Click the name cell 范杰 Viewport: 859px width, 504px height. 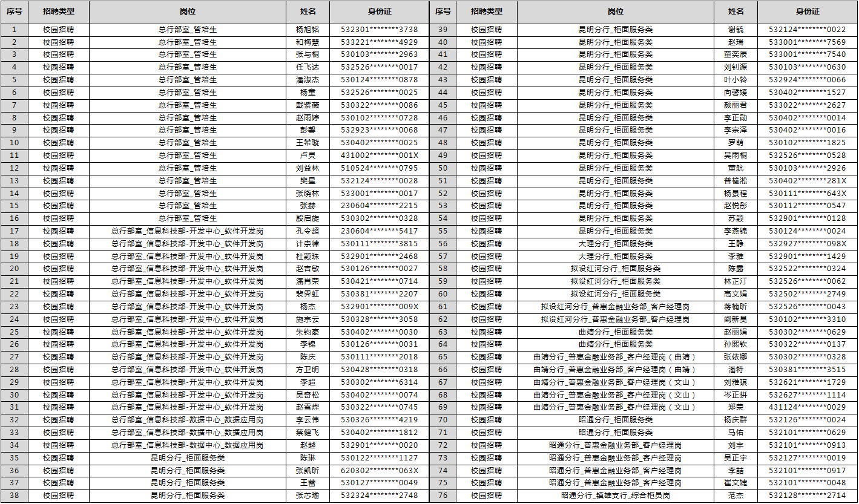click(x=736, y=496)
